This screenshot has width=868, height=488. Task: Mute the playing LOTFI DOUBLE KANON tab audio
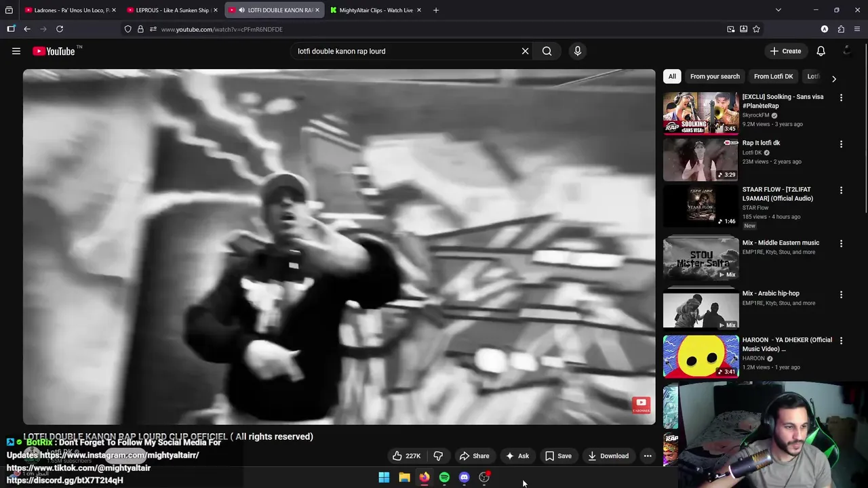click(x=241, y=10)
